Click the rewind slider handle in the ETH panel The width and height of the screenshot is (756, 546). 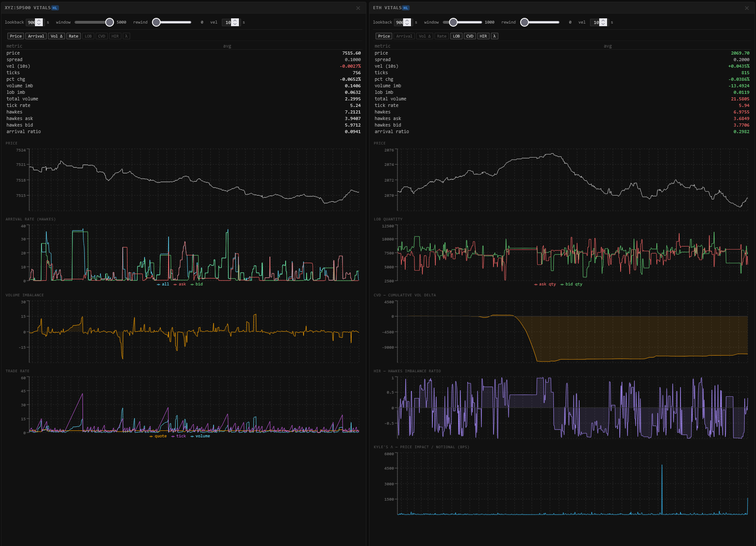click(x=525, y=22)
